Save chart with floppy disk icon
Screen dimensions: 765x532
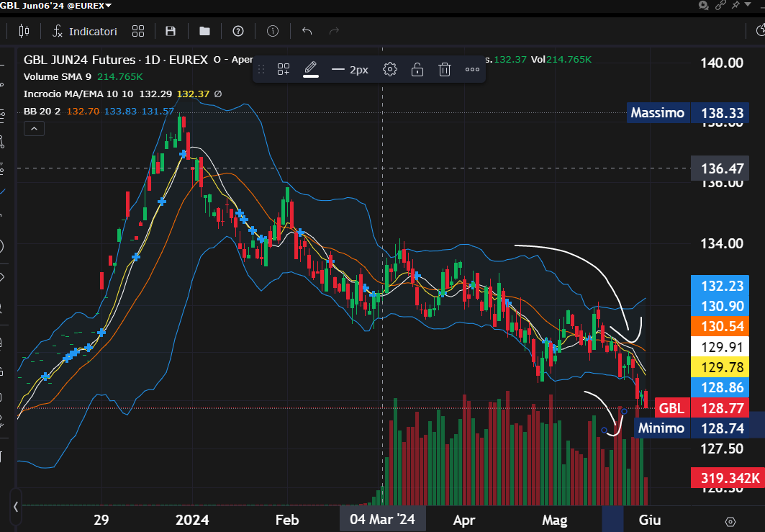(171, 31)
